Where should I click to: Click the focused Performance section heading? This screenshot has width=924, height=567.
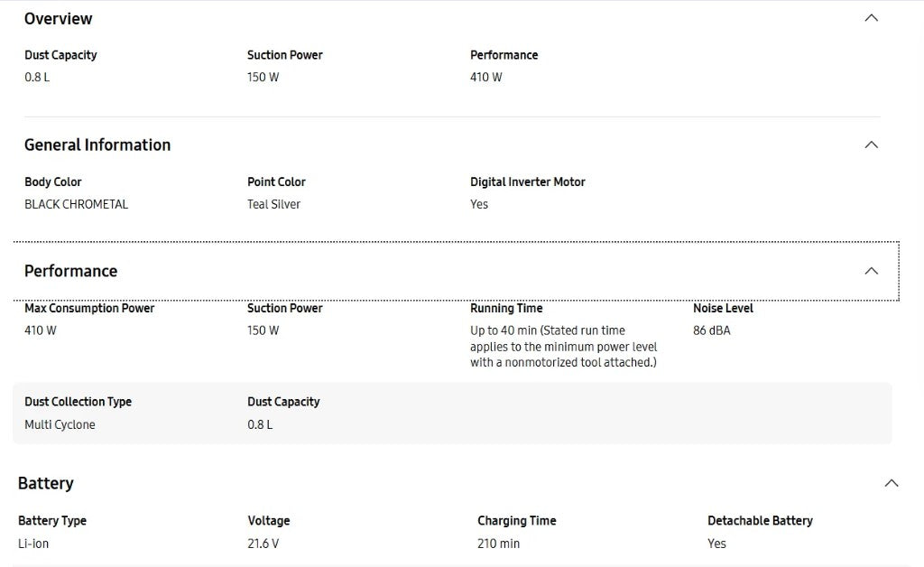pyautogui.click(x=70, y=271)
